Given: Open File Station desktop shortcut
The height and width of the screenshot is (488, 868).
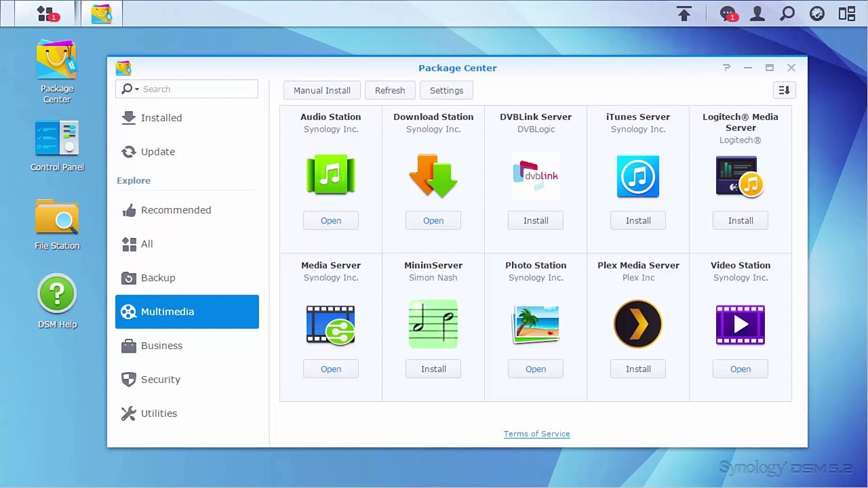Looking at the screenshot, I should pos(57,224).
